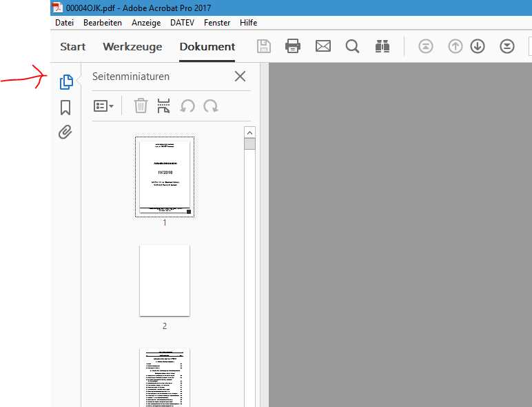Select page 3 thumbnail with table of contents

(x=165, y=377)
